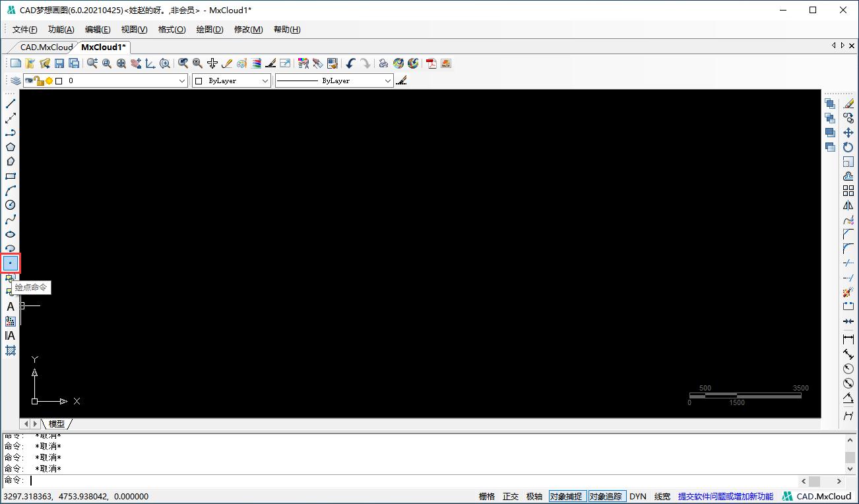Switch to the CAD.MxCloud tab

pyautogui.click(x=46, y=47)
